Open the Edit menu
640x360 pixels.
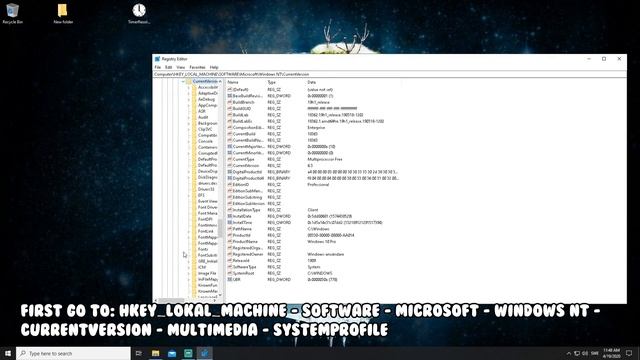point(169,67)
